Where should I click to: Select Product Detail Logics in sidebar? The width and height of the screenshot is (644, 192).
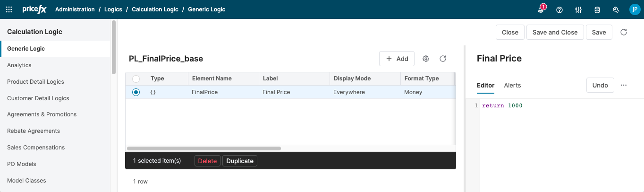click(35, 82)
